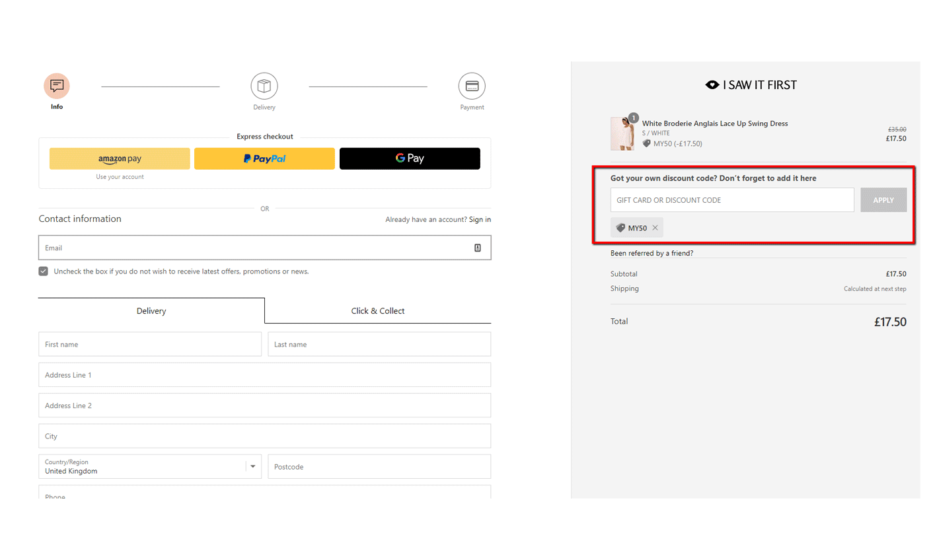Click the struck-through £35.00 price

[x=897, y=129]
